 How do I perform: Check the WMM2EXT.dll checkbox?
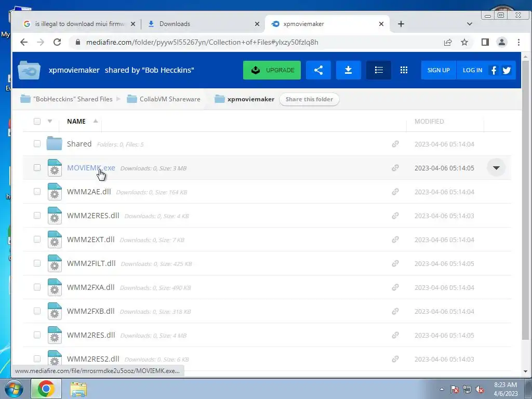tap(37, 240)
